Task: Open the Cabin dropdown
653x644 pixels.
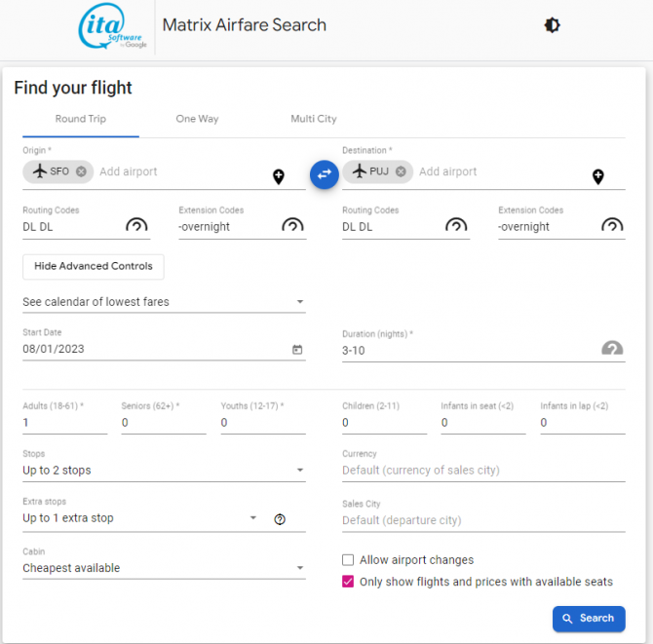Action: pyautogui.click(x=164, y=568)
